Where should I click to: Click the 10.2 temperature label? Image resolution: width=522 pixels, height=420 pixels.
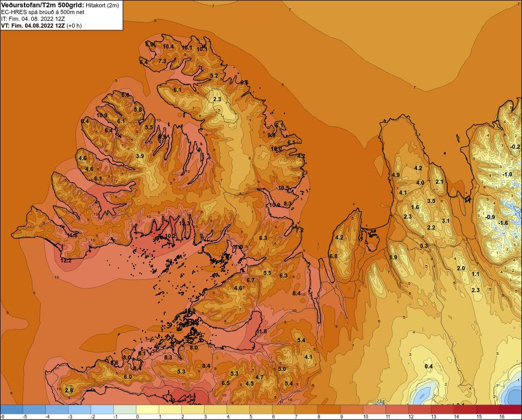170,236
